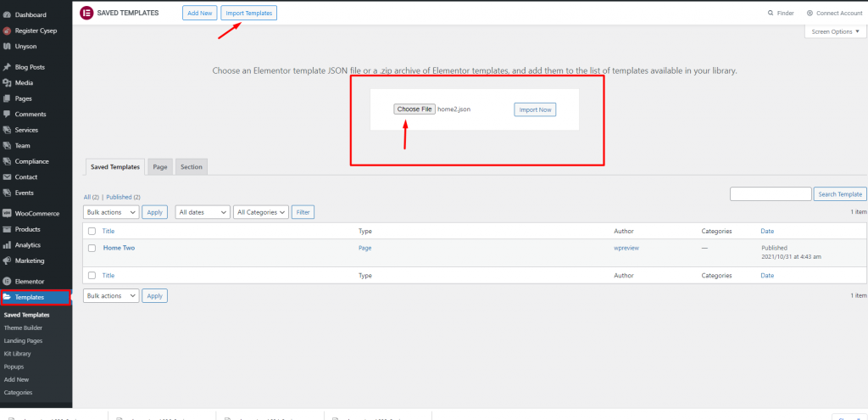Open Theme Builder submenu item

click(x=23, y=328)
